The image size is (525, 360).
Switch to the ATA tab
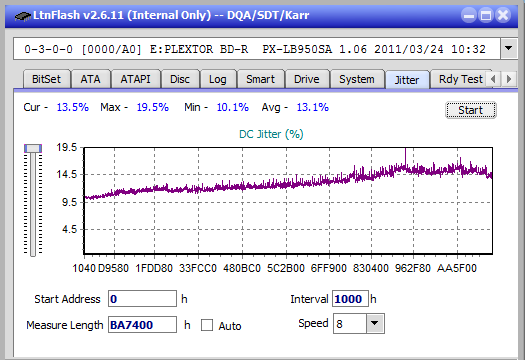point(90,79)
